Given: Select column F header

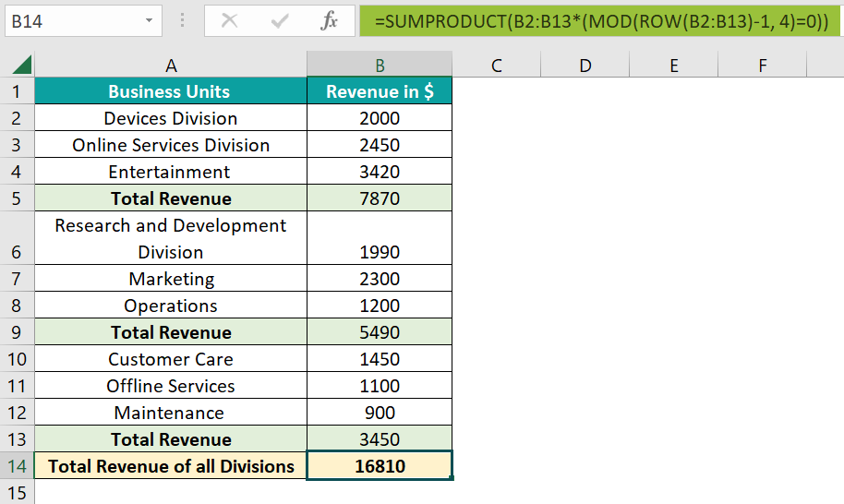Looking at the screenshot, I should (762, 66).
